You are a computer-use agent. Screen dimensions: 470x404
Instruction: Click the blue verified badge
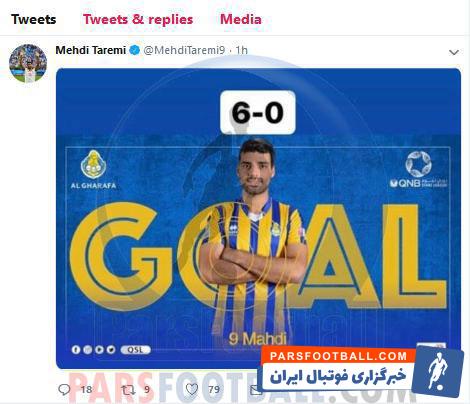click(x=134, y=50)
